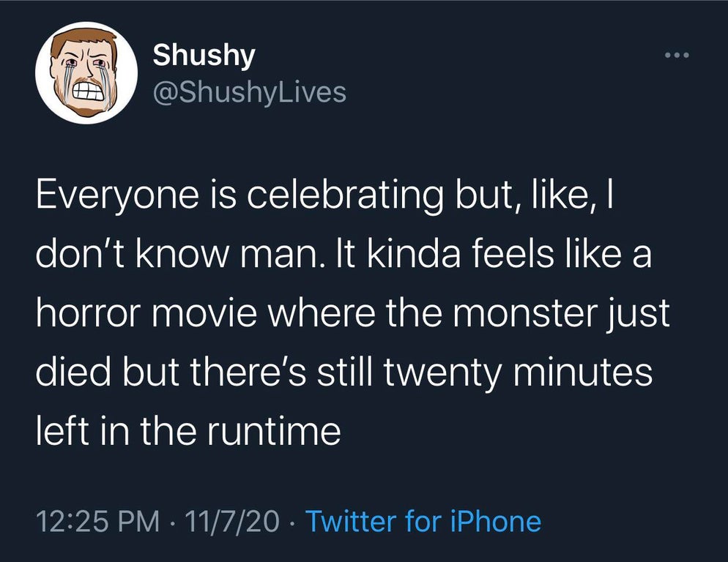728x562 pixels.
Task: Open the Twitter for iPhone source link
Action: 423,521
